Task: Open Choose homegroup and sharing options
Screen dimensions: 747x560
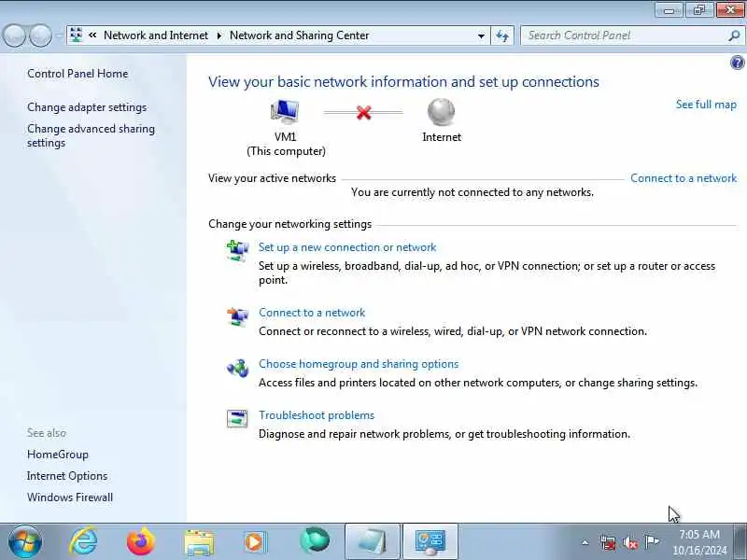Action: click(x=359, y=364)
